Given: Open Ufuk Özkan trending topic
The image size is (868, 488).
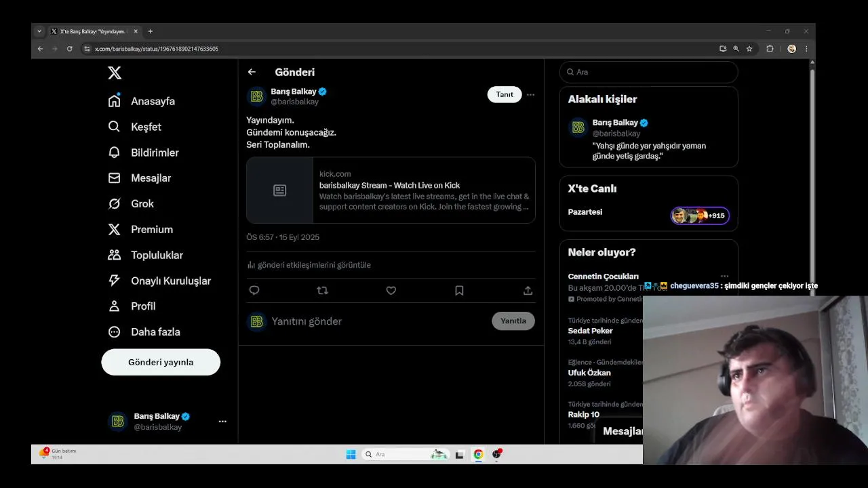Looking at the screenshot, I should pos(589,373).
